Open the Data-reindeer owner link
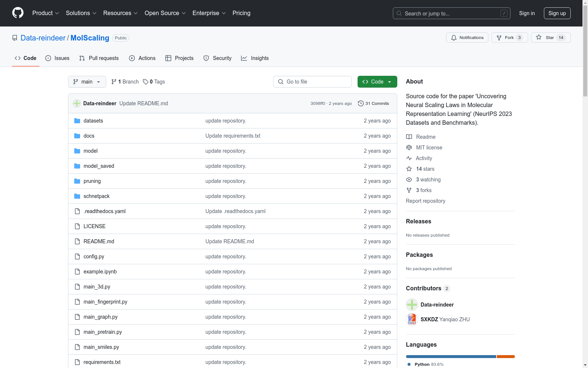This screenshot has height=368, width=588. [x=43, y=38]
